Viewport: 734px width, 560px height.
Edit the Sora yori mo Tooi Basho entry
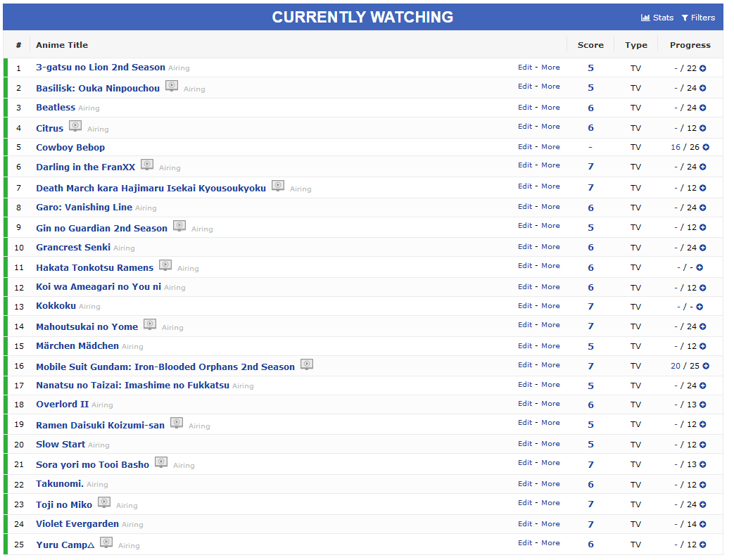[525, 463]
